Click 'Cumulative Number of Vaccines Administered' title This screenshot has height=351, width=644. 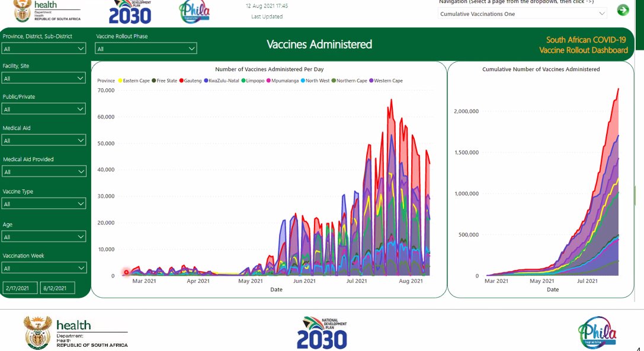coord(541,69)
